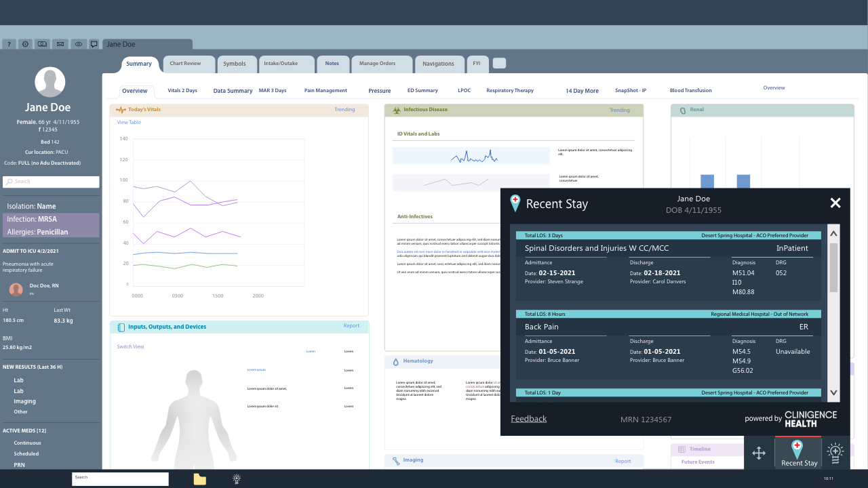Click the taskbar folder icon
The image size is (868, 488).
(x=199, y=479)
